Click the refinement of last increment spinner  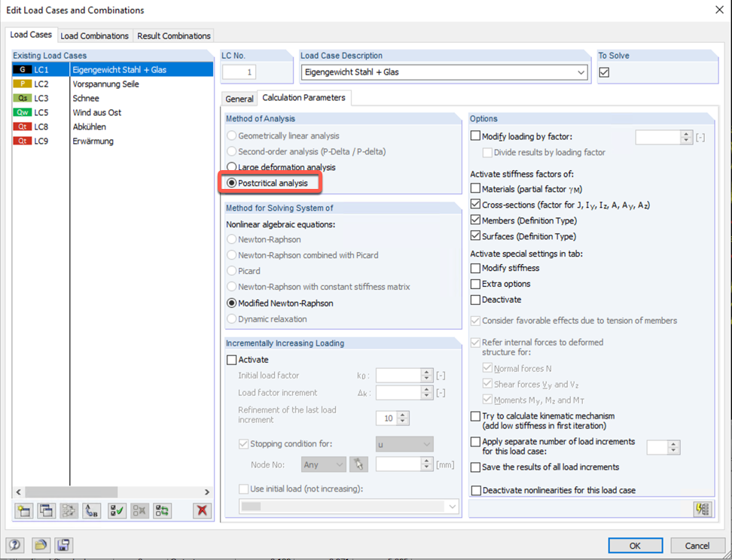[404, 418]
